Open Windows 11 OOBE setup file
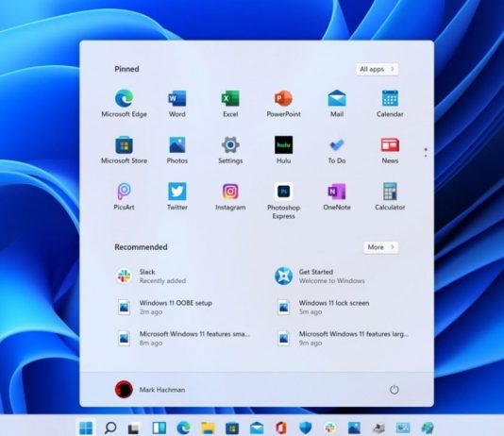 (x=164, y=307)
